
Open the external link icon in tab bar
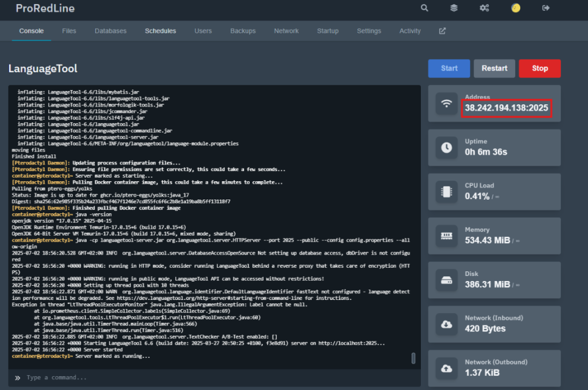(443, 31)
